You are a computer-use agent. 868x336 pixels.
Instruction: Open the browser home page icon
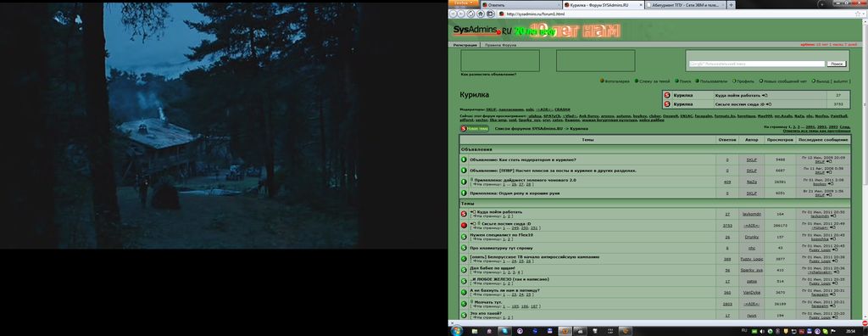pos(481,14)
